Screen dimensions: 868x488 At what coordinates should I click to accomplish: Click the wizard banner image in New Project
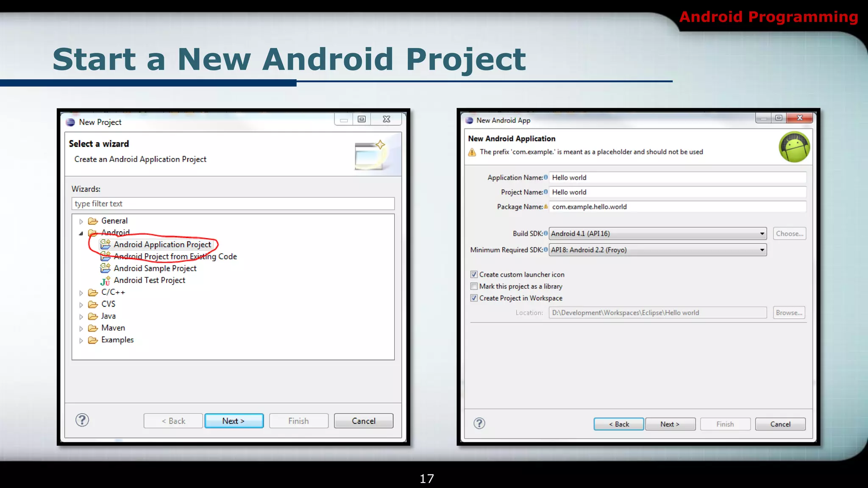(370, 155)
